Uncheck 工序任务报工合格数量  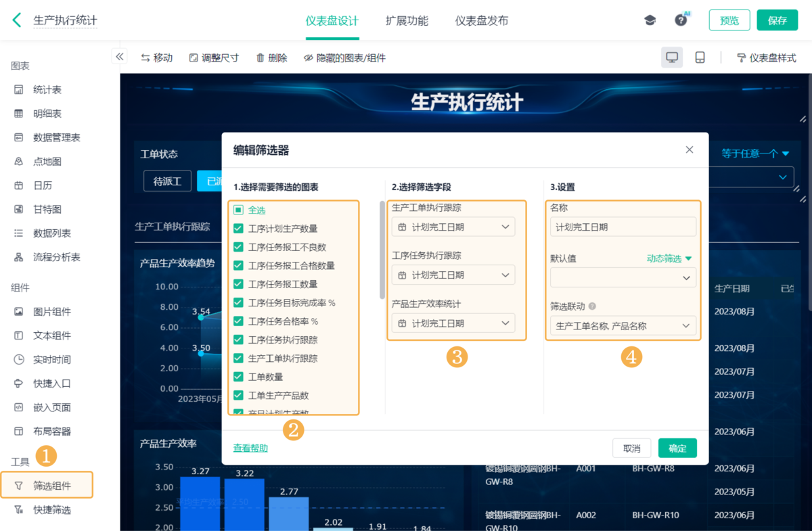[x=238, y=266]
